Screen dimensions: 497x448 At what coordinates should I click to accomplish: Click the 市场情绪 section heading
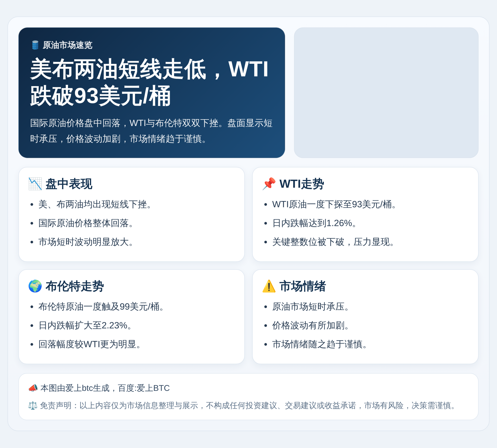[x=303, y=286]
